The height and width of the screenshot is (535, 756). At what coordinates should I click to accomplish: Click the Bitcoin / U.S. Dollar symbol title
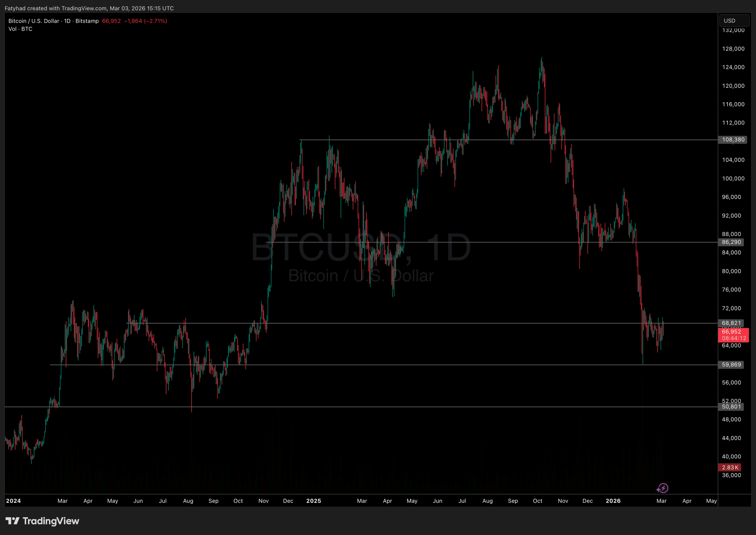pos(34,21)
